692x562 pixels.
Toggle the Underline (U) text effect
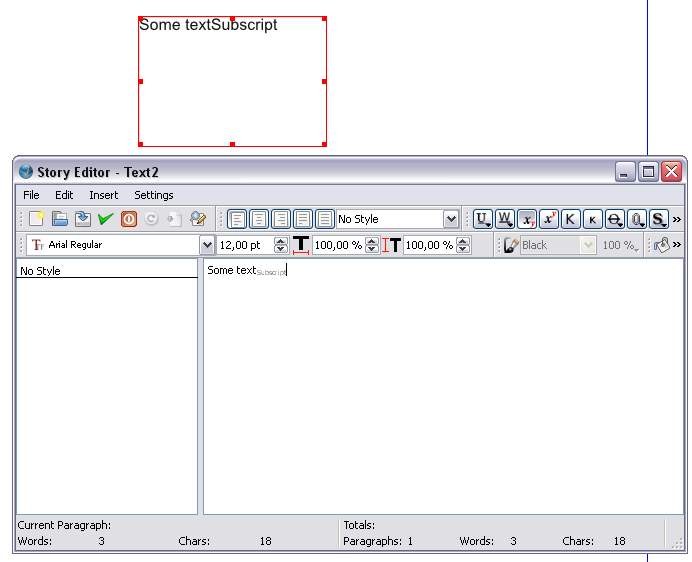coord(482,219)
